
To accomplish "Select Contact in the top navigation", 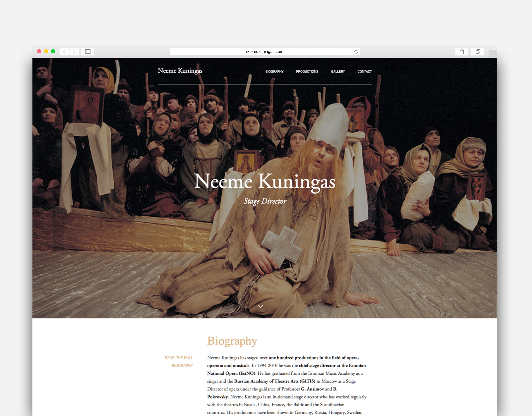I will 364,71.
